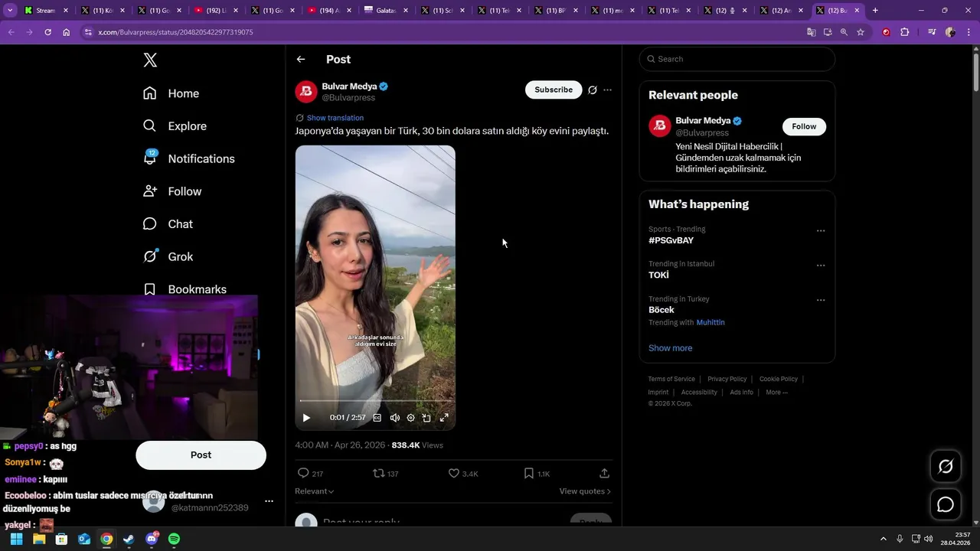Click the back arrow beside Post

(301, 59)
